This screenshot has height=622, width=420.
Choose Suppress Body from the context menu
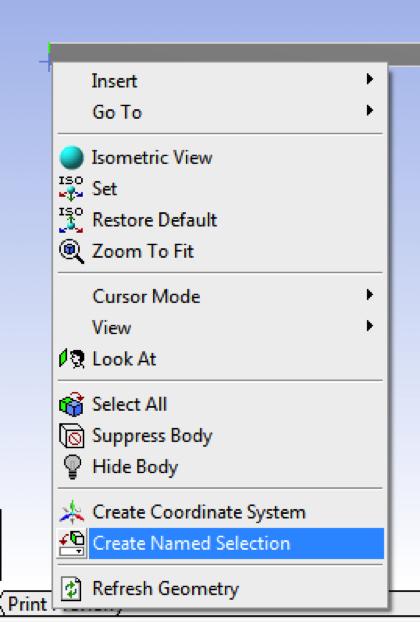[x=220, y=436]
